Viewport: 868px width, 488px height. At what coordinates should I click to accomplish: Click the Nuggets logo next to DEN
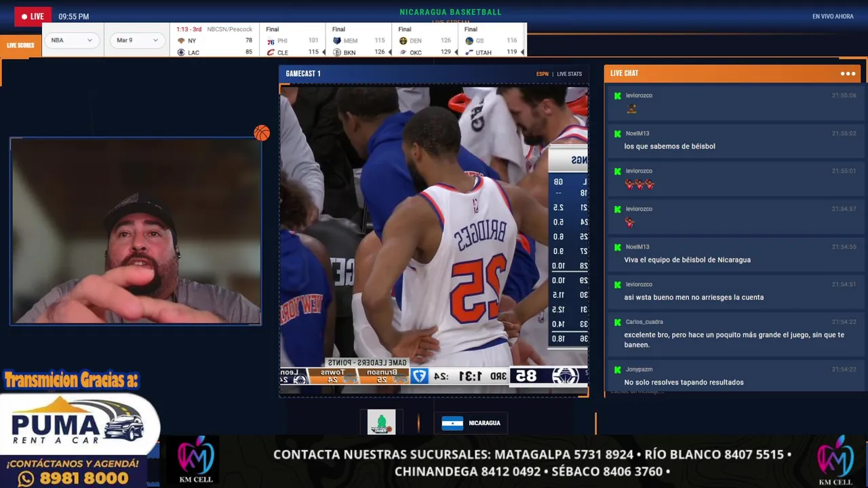tap(403, 41)
